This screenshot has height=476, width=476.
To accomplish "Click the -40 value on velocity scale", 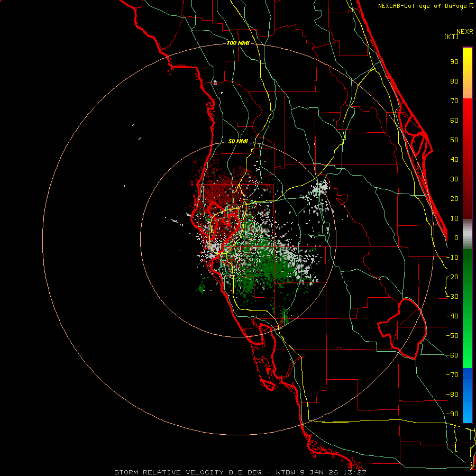I will (452, 316).
